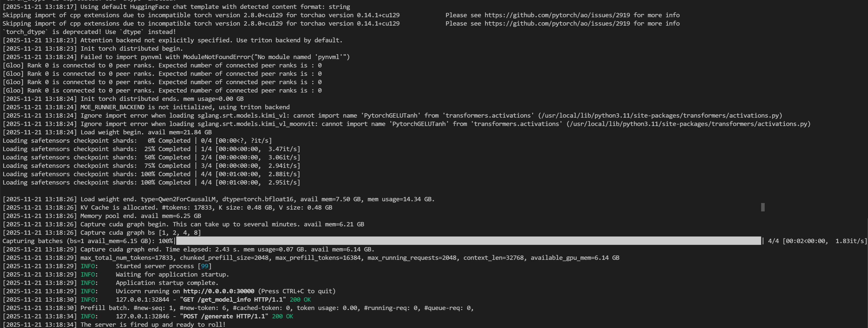Click the server process number 99
Viewport: 868px width, 328px height.
(x=204, y=266)
